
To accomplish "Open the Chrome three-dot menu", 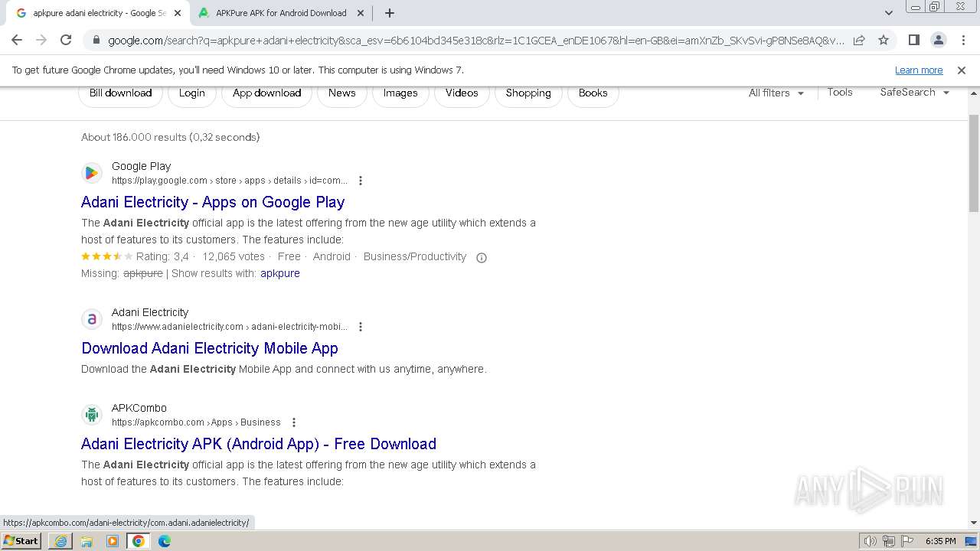I will [x=962, y=40].
